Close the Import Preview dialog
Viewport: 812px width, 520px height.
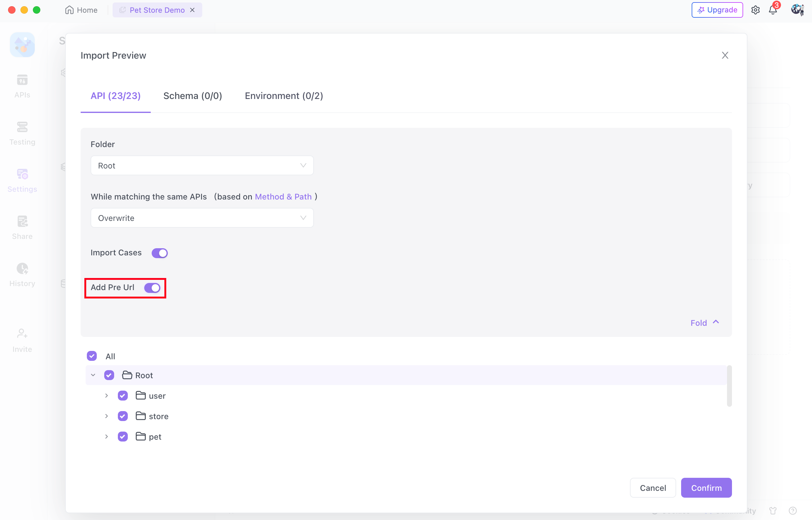(725, 55)
